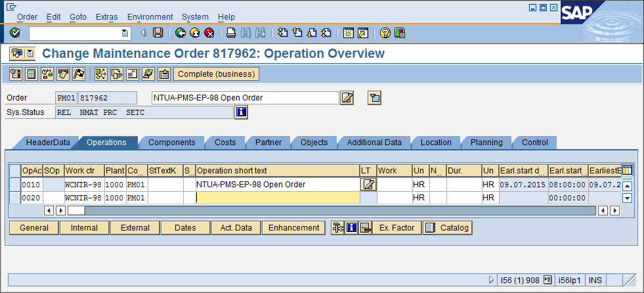The width and height of the screenshot is (644, 293).
Task: Customize local layout icon
Action: [400, 33]
